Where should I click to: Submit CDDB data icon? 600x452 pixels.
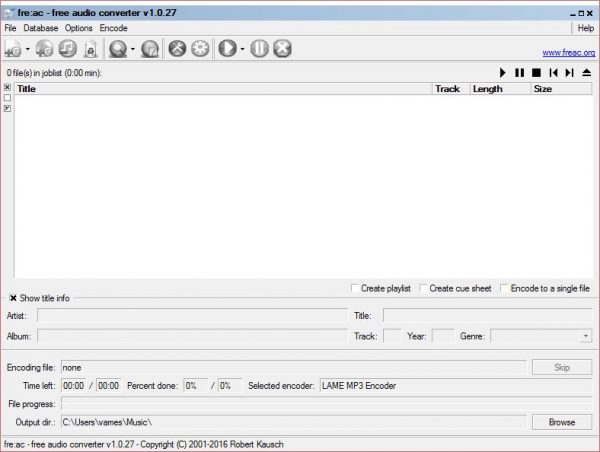(x=150, y=49)
